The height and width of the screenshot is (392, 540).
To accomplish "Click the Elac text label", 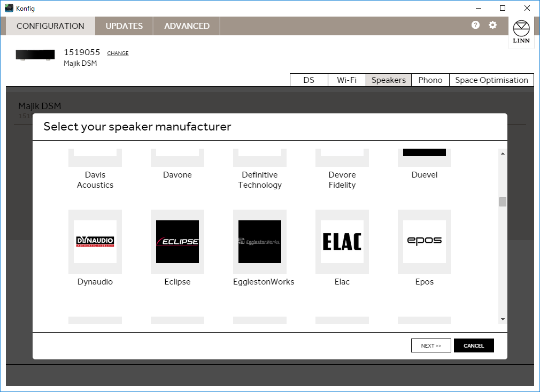I will coord(342,282).
